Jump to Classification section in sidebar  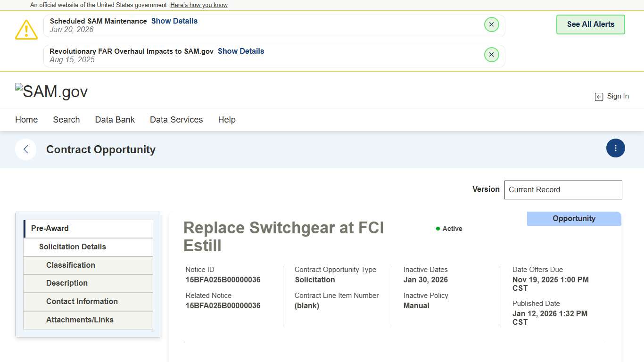point(88,265)
